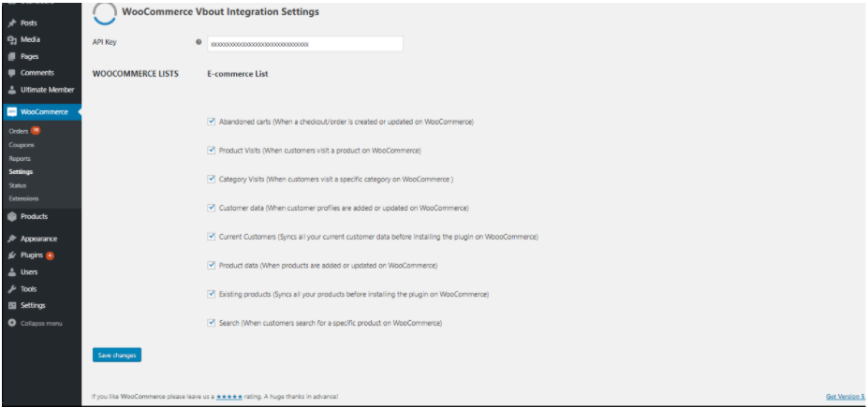Click the Vbout Integration Settings title
The height and width of the screenshot is (407, 868).
tap(220, 11)
